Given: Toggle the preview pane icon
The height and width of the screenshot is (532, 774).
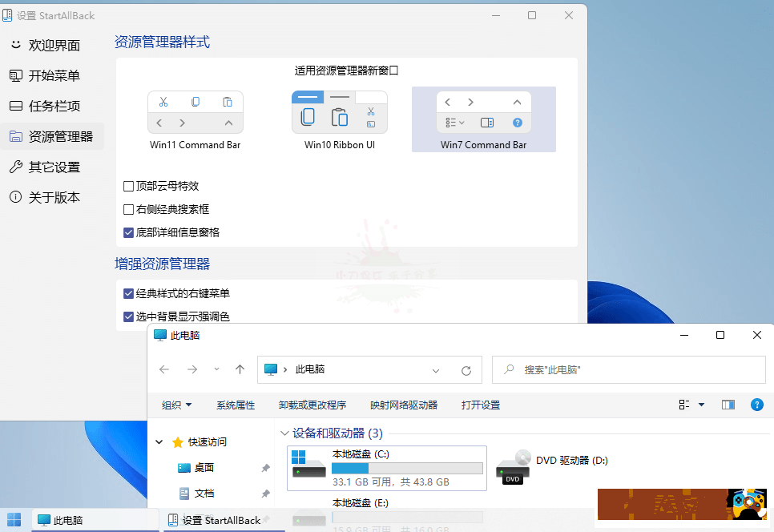Looking at the screenshot, I should (728, 405).
